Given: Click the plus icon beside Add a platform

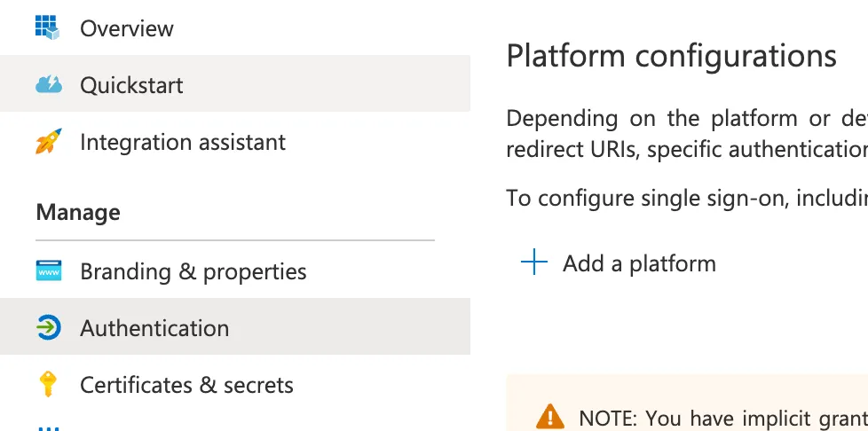Looking at the screenshot, I should (534, 263).
